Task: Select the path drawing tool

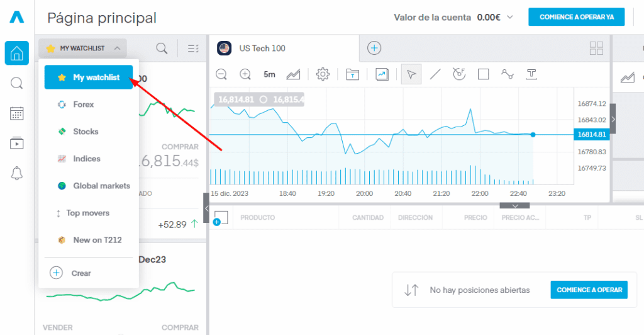Action: pyautogui.click(x=508, y=74)
